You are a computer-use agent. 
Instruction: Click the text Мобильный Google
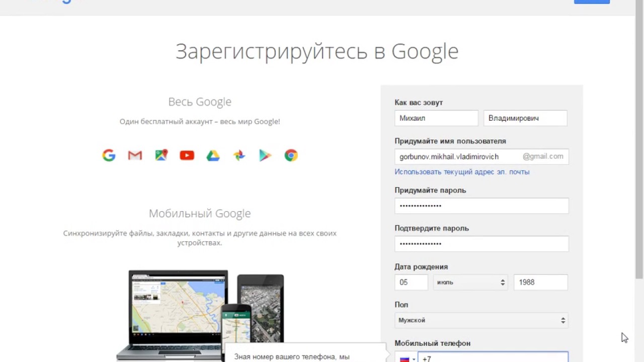coord(200,213)
